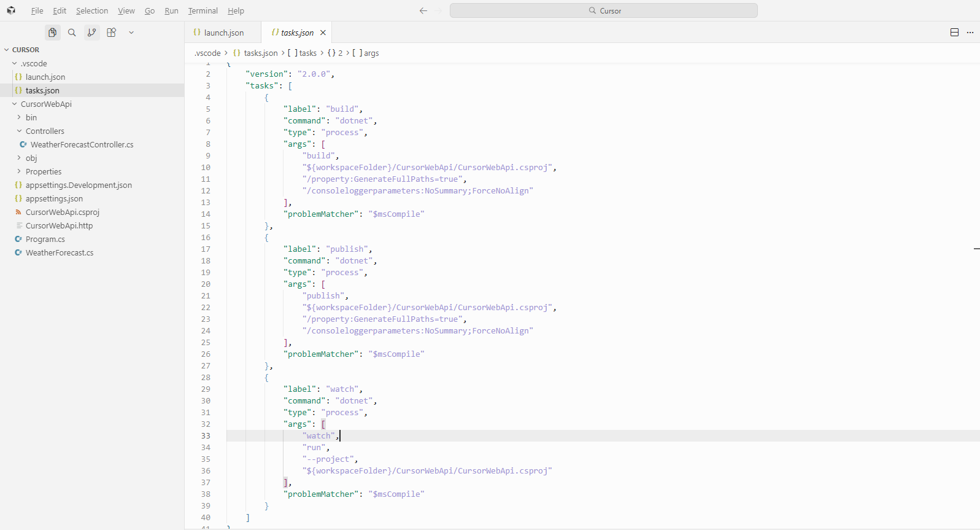
Task: Click the workspaceFolder path on line 36
Action: (x=427, y=471)
